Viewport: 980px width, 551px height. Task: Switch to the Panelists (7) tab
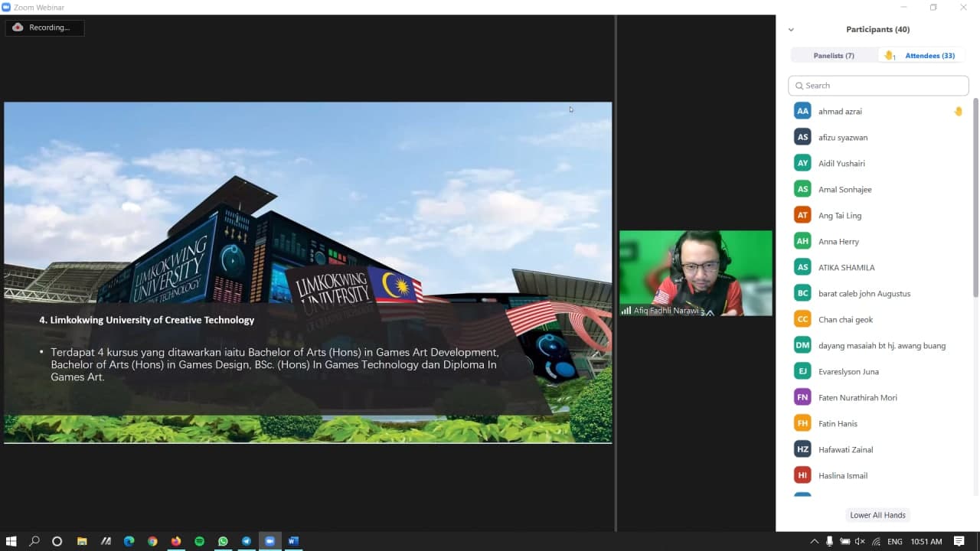[834, 55]
